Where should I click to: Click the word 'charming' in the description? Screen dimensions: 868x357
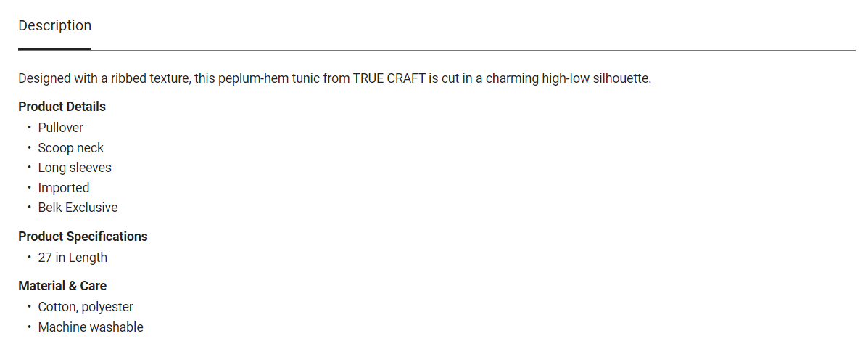pos(512,78)
